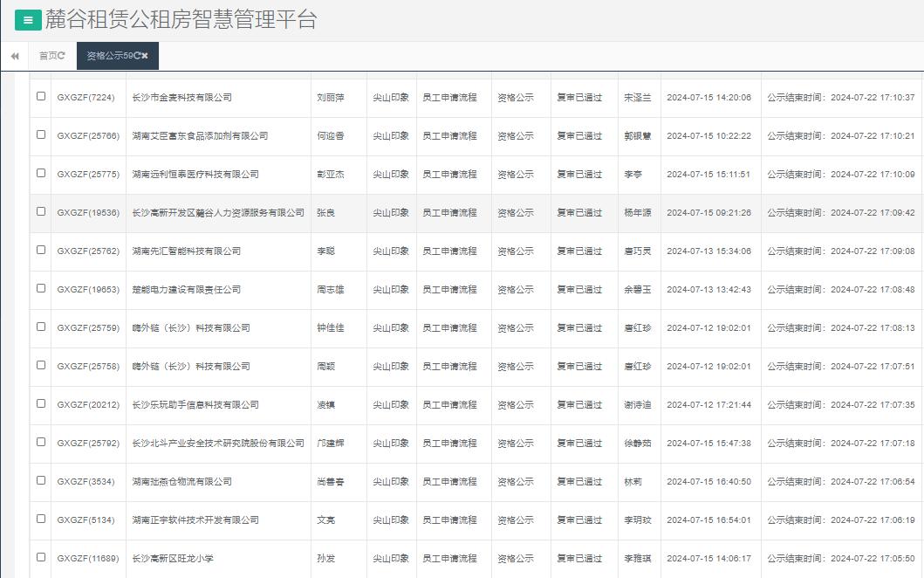
Task: Click the platform title 麓谷租赁公租房智慧管理平台
Action: [x=181, y=20]
